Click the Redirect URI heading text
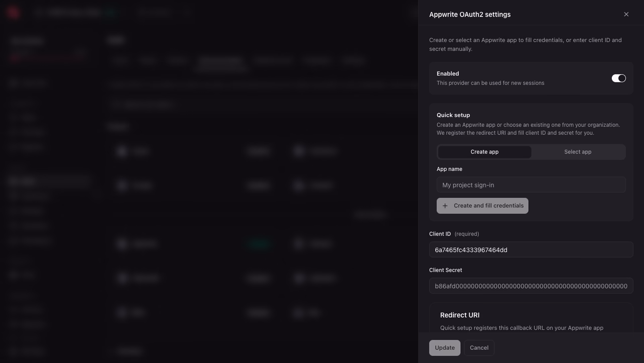Viewport: 644px width, 363px height. point(460,315)
